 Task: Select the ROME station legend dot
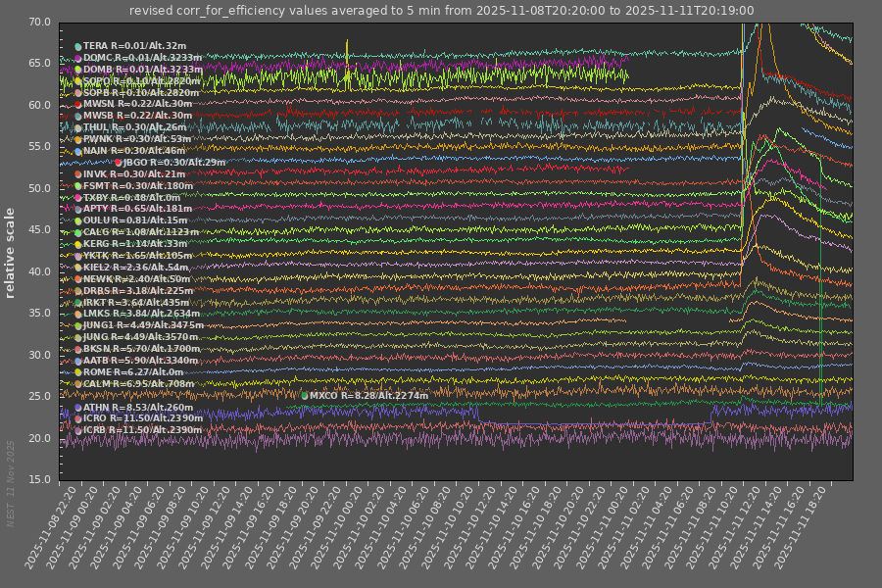78,370
